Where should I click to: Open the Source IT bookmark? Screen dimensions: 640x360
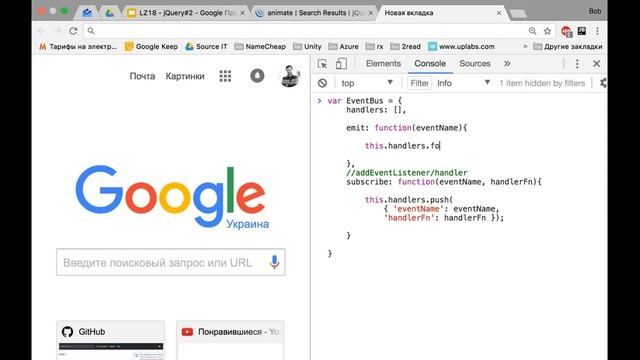point(206,47)
